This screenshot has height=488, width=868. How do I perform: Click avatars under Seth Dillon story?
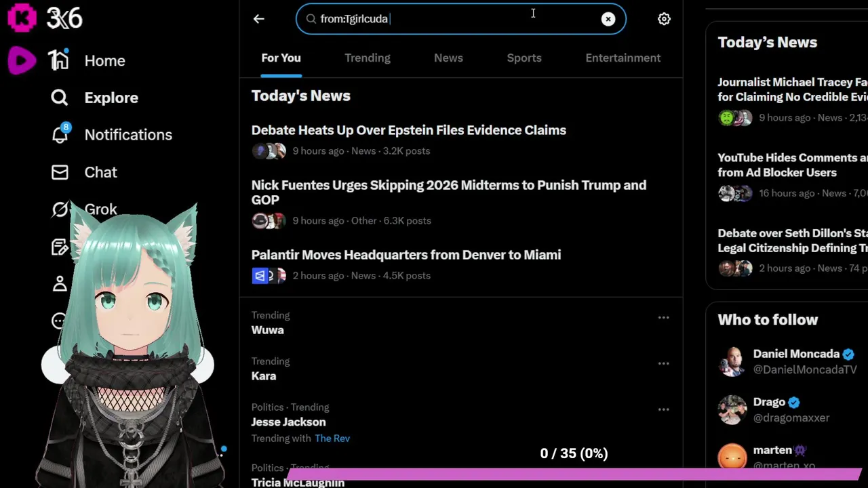click(x=735, y=268)
